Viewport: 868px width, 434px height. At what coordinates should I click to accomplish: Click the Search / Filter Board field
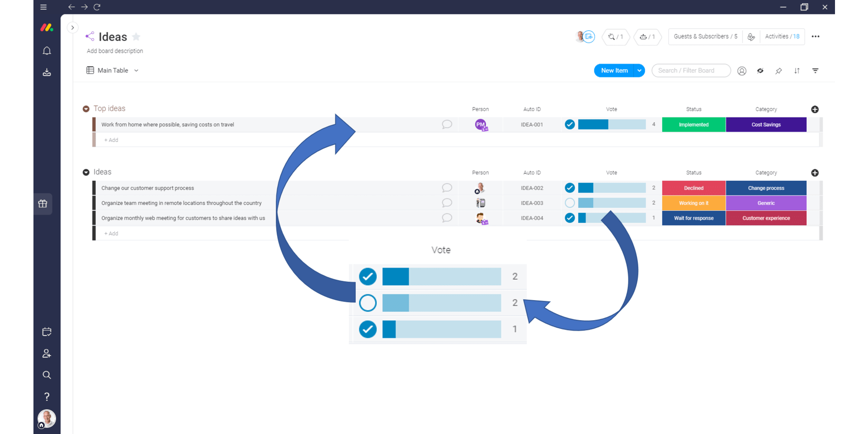(x=691, y=71)
